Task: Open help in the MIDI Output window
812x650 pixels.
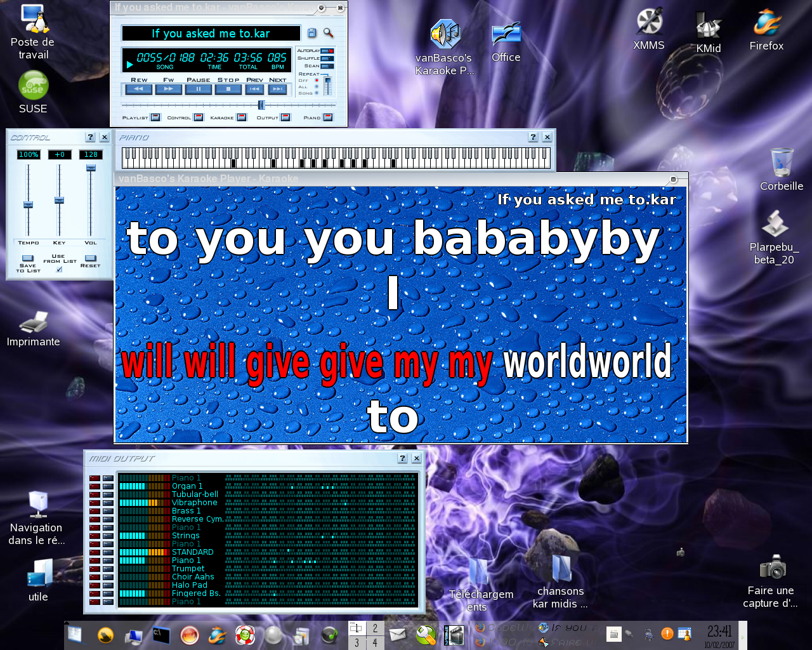Action: pyautogui.click(x=402, y=458)
